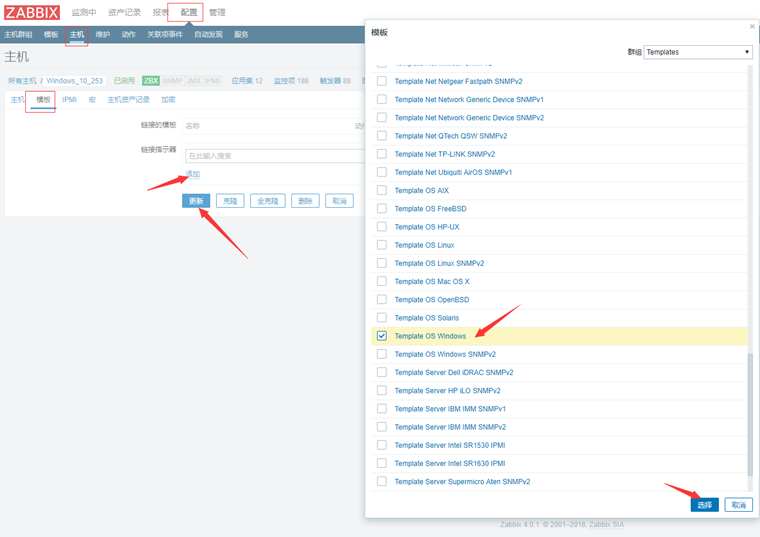Open Template Server HP iLO SNMPv2 link
Screen dimensions: 760x537
447,391
